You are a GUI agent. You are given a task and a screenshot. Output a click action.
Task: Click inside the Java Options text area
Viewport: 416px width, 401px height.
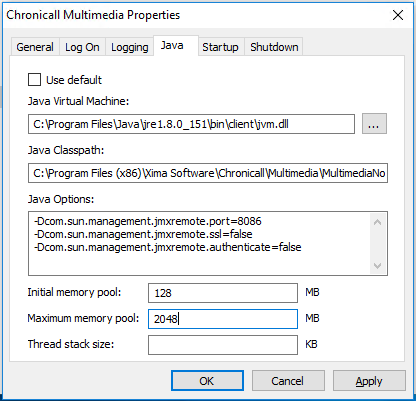(x=199, y=243)
